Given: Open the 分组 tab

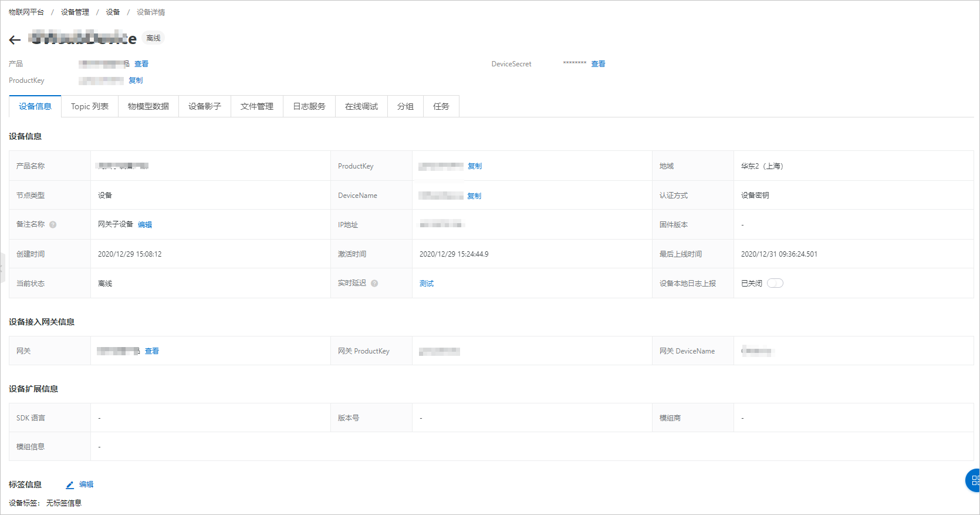Looking at the screenshot, I should click(405, 106).
